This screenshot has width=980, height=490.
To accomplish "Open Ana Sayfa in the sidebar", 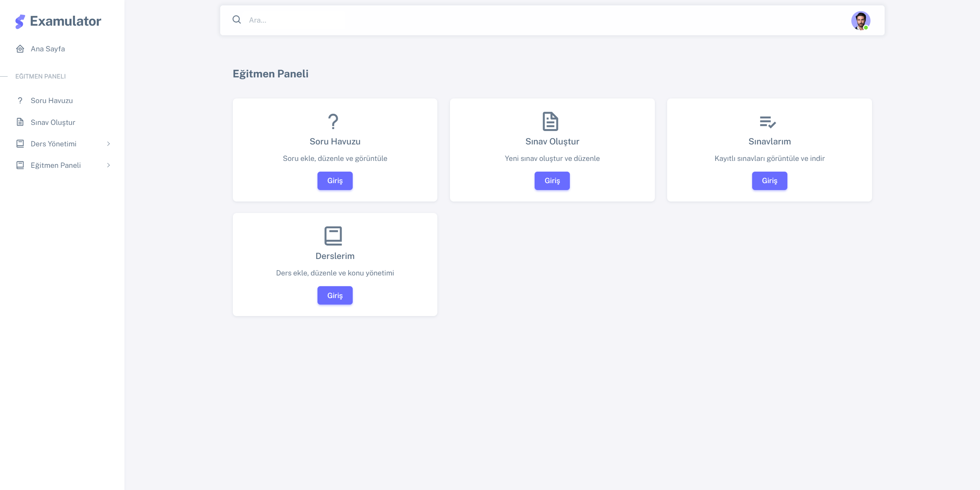I will (x=48, y=49).
